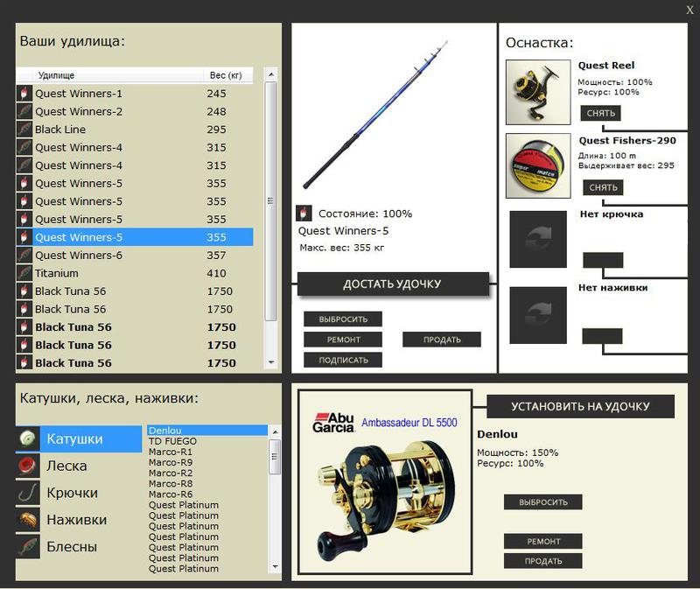Select Marco-R8 in reel list
This screenshot has width=700, height=589.
tap(207, 484)
